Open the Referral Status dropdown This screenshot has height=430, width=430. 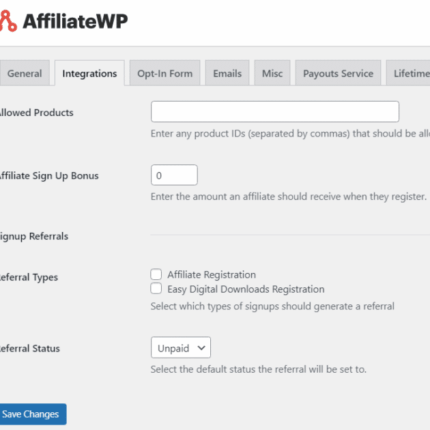point(181,348)
